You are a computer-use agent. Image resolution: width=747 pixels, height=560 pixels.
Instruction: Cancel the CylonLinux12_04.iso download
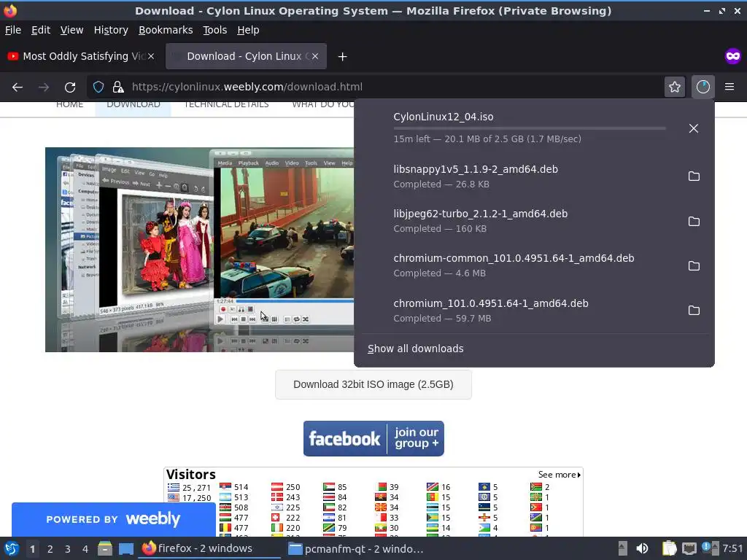pos(694,128)
